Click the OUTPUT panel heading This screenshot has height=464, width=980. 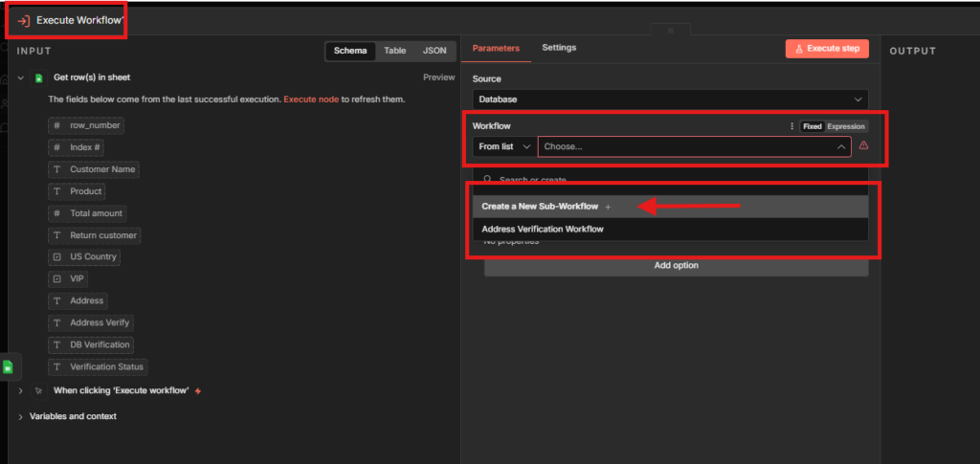click(x=912, y=52)
